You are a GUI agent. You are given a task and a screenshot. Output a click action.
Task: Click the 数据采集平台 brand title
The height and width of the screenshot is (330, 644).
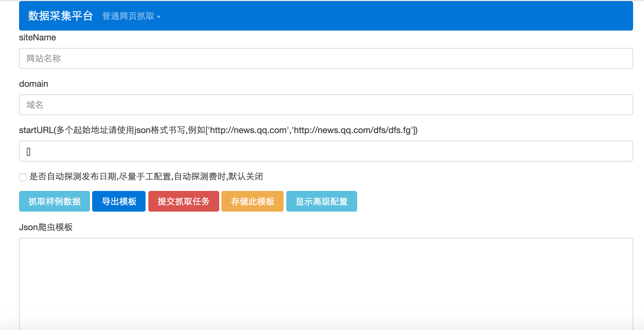point(60,16)
